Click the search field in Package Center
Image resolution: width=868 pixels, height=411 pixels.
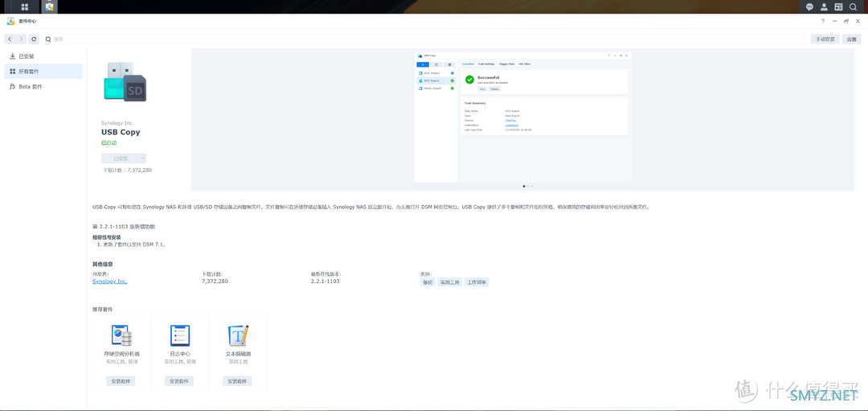[x=424, y=39]
